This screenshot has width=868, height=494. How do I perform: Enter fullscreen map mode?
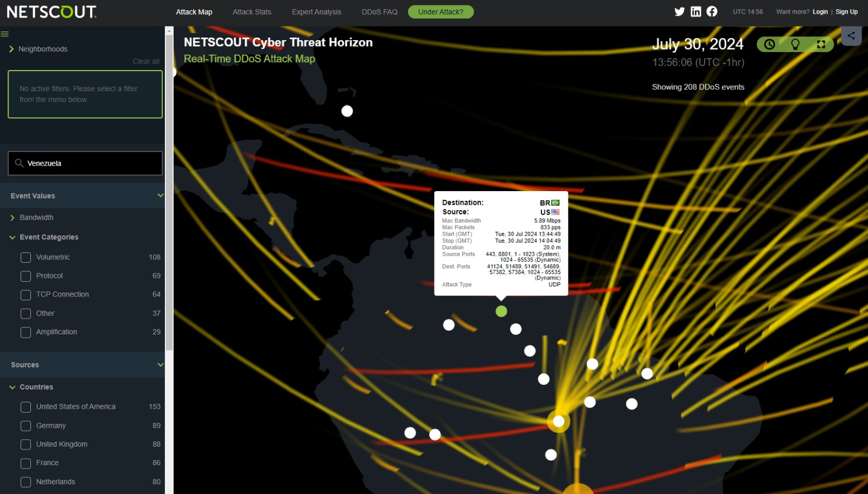click(821, 45)
